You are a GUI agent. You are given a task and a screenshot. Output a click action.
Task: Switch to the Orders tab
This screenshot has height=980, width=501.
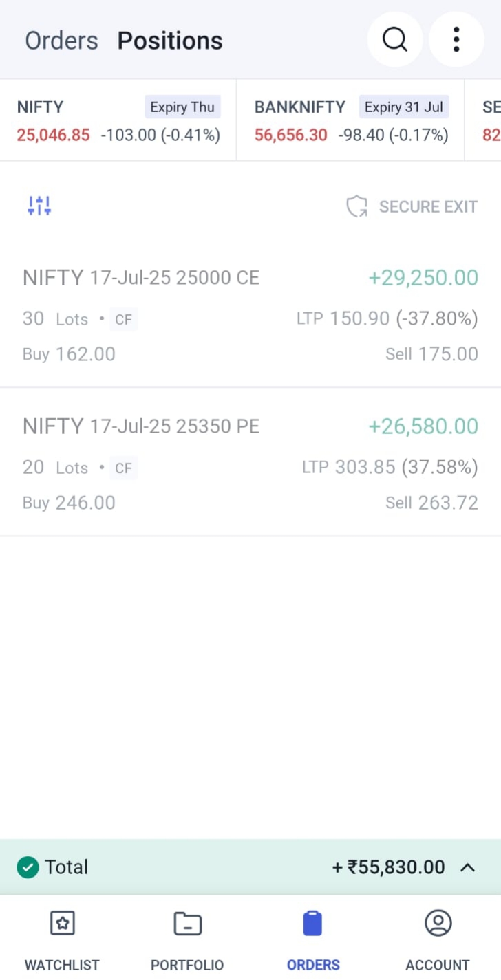click(61, 41)
